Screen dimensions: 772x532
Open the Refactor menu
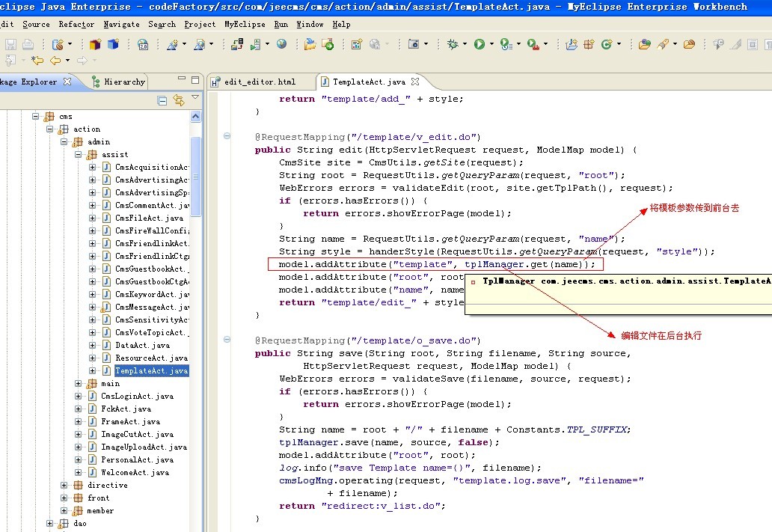tap(76, 24)
